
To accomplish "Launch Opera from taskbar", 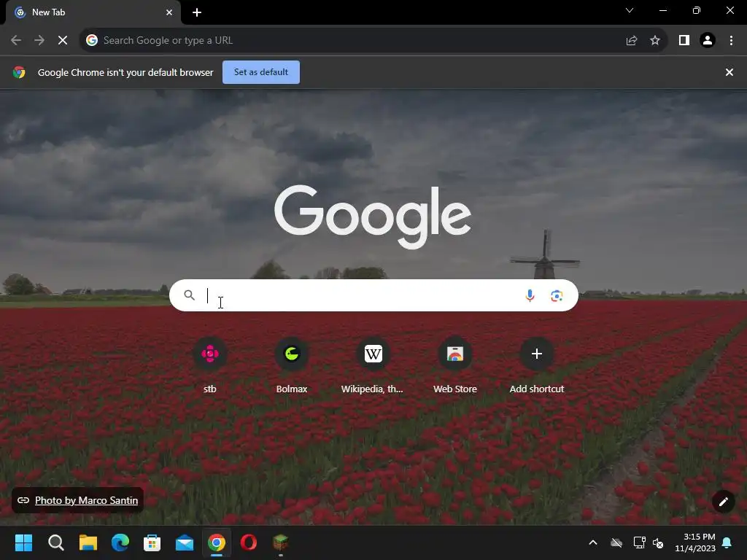I will coord(249,542).
